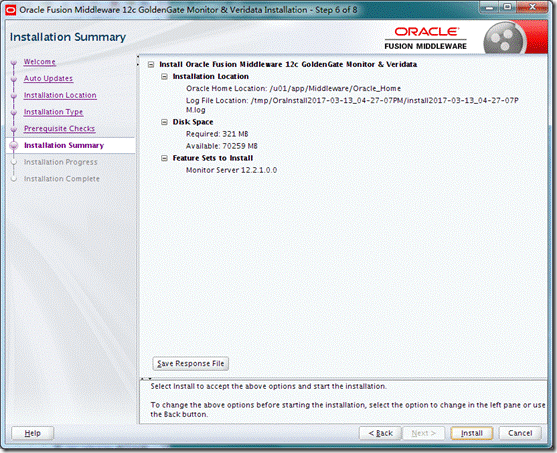Screen dimensions: 557x453
Task: Jump to Installation Location step
Action: point(60,95)
